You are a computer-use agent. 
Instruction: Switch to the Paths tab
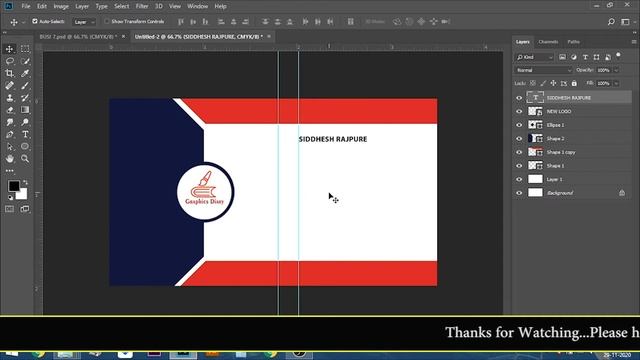pos(573,42)
